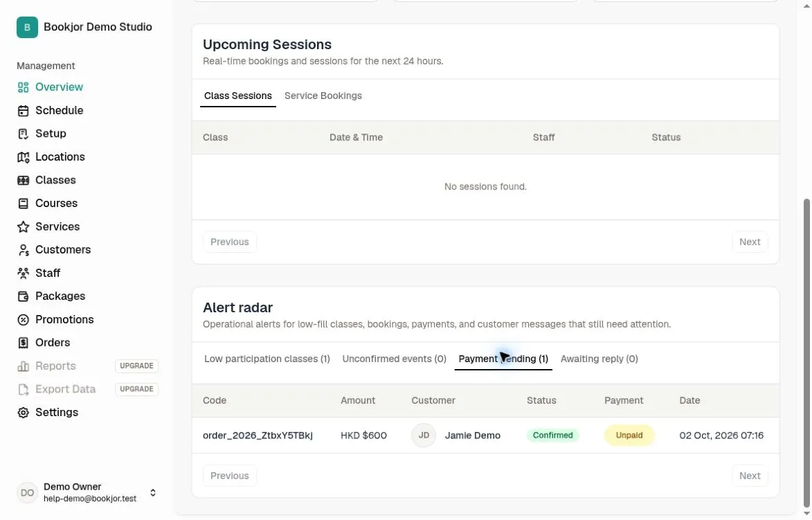Expand the Demo Owner account menu chevron
This screenshot has height=520, width=812.
point(153,492)
